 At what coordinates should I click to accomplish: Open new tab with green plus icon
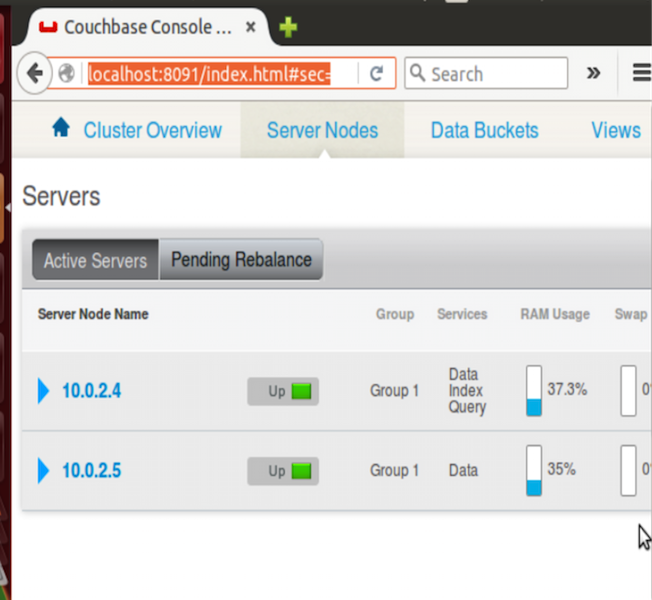tap(288, 27)
